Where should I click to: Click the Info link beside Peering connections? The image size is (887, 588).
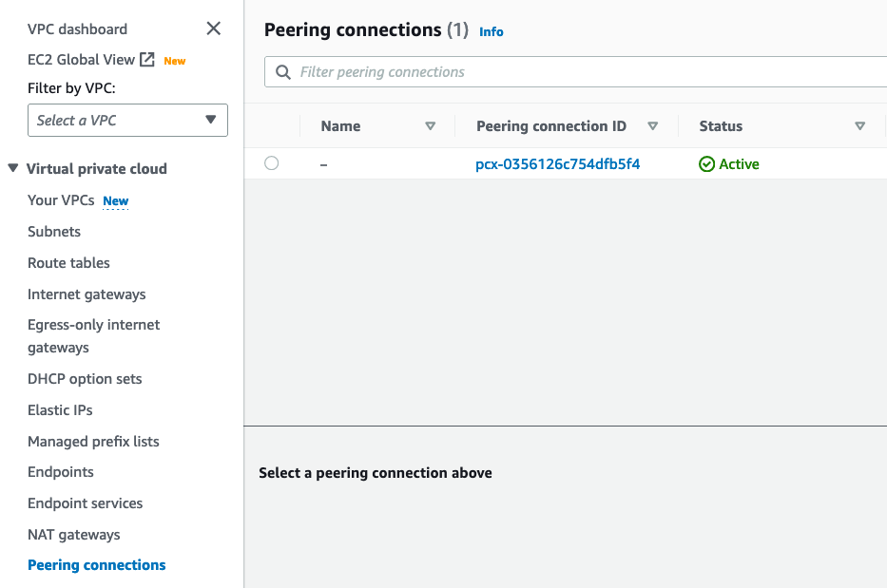(x=492, y=31)
